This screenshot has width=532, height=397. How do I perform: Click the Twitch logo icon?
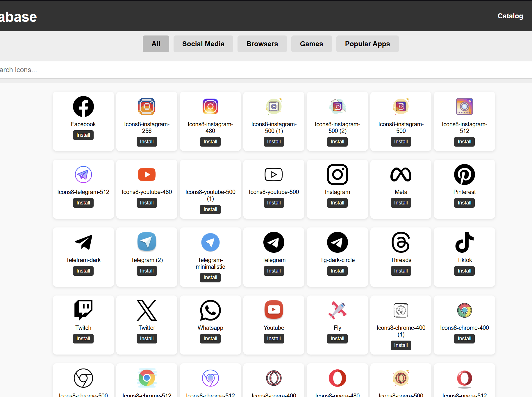pos(83,310)
